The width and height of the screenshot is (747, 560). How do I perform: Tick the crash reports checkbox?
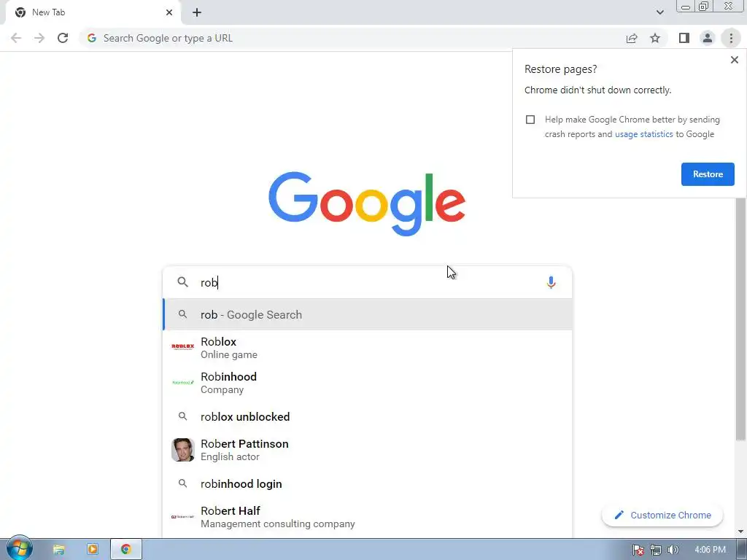(530, 120)
